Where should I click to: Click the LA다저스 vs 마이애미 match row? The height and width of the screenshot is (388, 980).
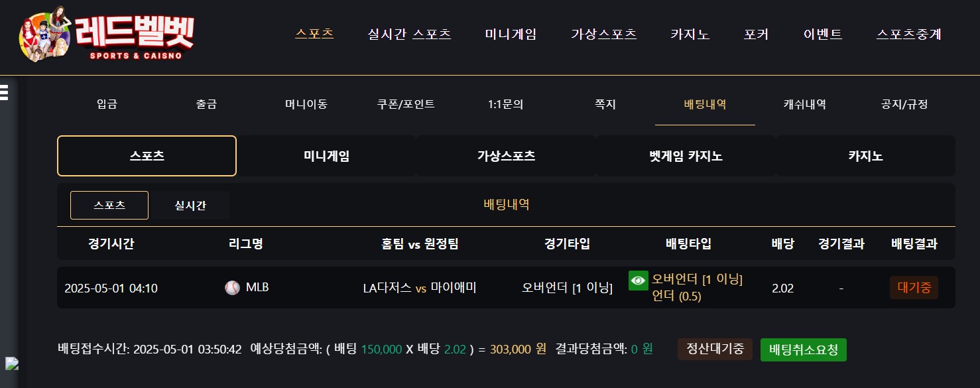tap(506, 288)
